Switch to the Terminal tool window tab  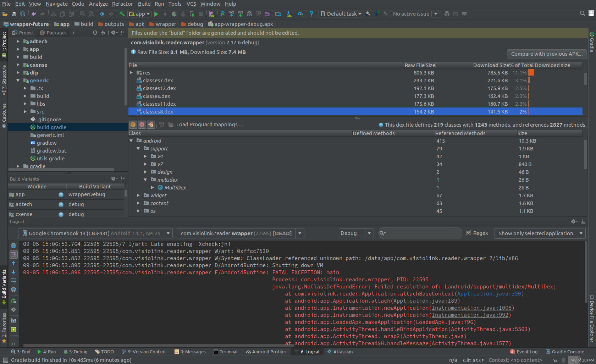point(225,352)
